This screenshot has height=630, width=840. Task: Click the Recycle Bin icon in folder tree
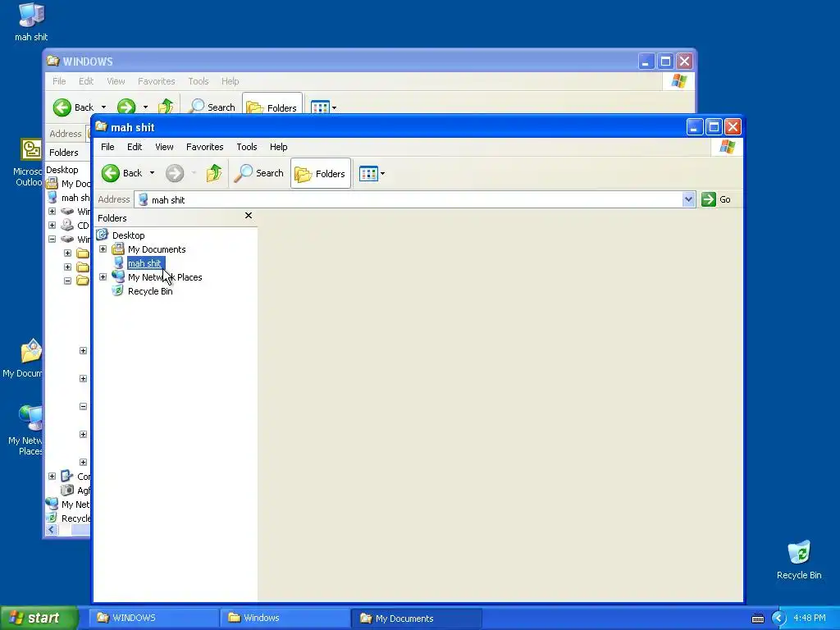[x=118, y=290]
